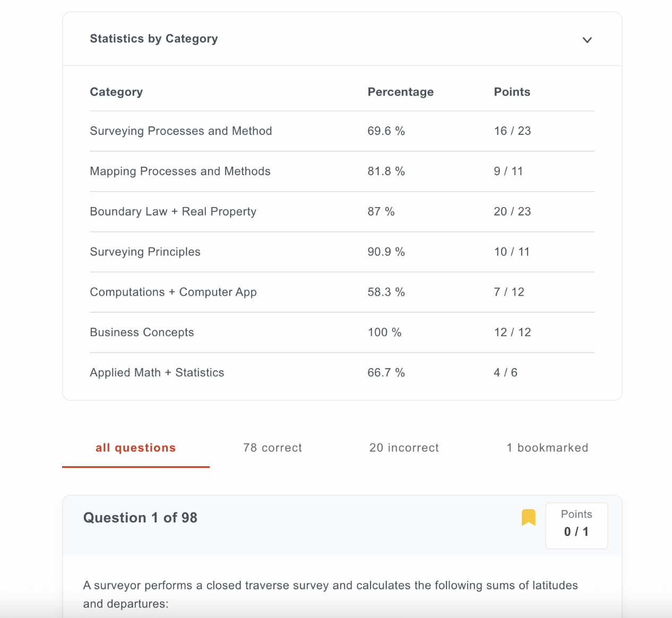Click the Points 0 / 1 score box

[x=576, y=526]
